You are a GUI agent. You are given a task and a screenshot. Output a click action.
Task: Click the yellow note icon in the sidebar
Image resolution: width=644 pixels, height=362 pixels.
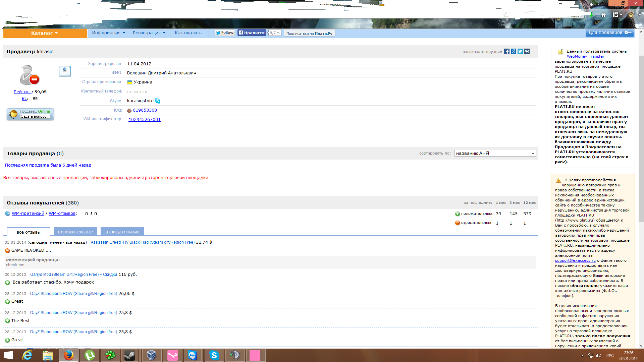[561, 52]
